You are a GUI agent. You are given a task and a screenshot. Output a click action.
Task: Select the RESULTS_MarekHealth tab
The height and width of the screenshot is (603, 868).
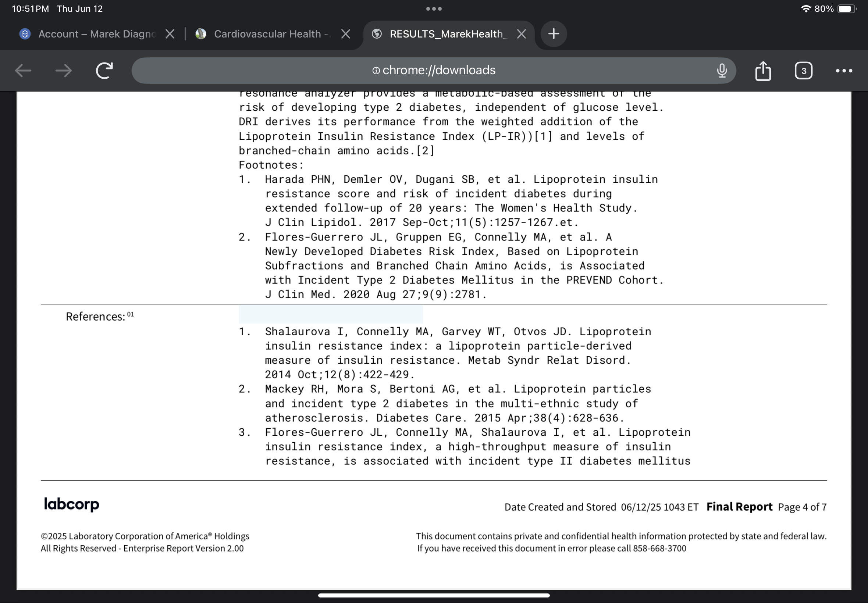449,34
